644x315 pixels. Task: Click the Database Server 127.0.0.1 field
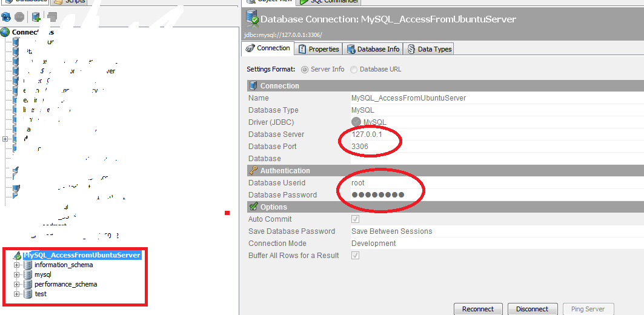coord(497,134)
